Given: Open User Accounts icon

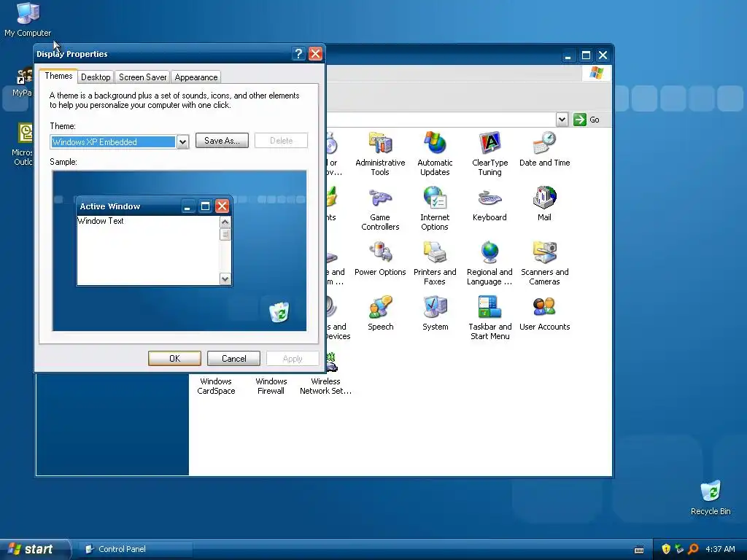Looking at the screenshot, I should click(544, 313).
